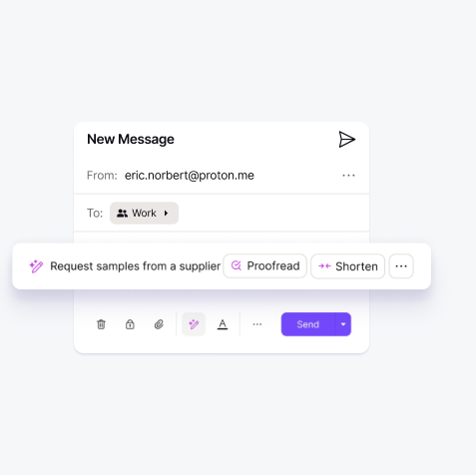
Task: Open more assistant actions ellipsis button
Action: pyautogui.click(x=401, y=266)
